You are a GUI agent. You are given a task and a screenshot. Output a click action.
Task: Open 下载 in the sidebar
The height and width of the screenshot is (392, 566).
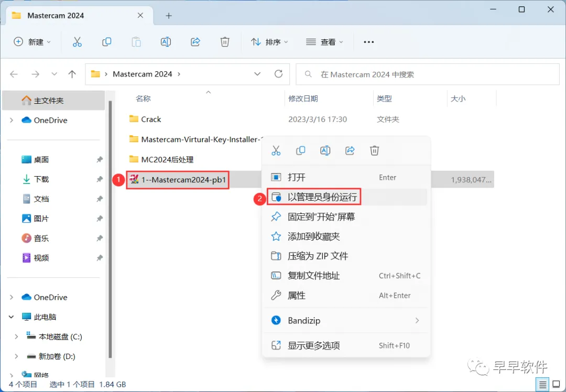click(41, 179)
